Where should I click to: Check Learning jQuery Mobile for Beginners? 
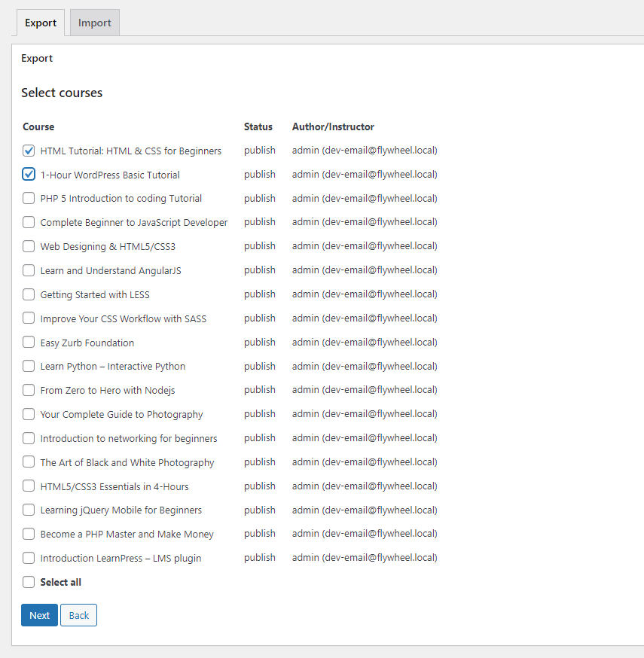pos(29,510)
